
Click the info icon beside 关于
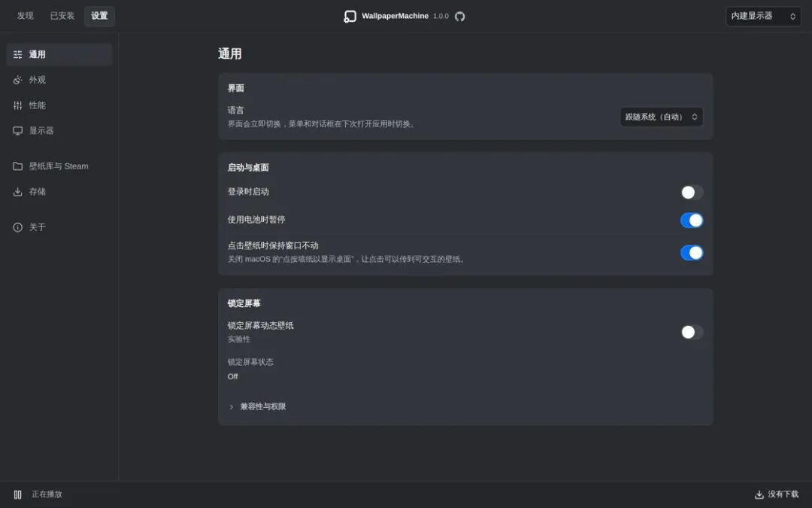(x=17, y=227)
